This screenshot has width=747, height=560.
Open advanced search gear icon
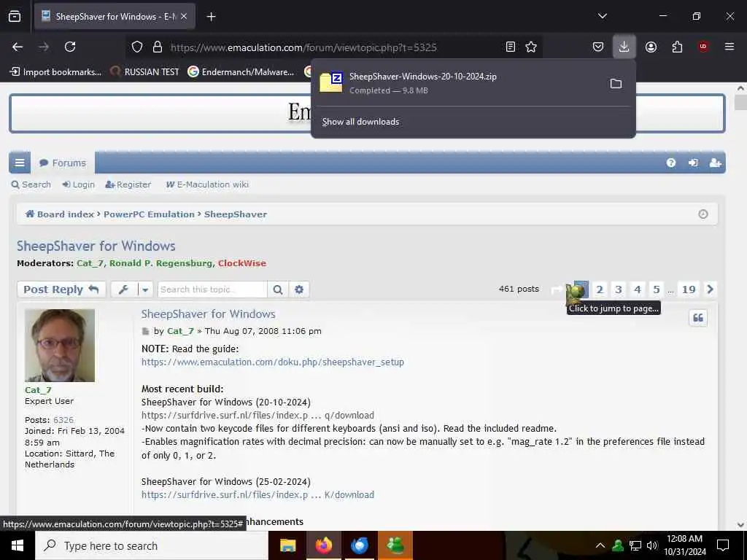point(298,289)
